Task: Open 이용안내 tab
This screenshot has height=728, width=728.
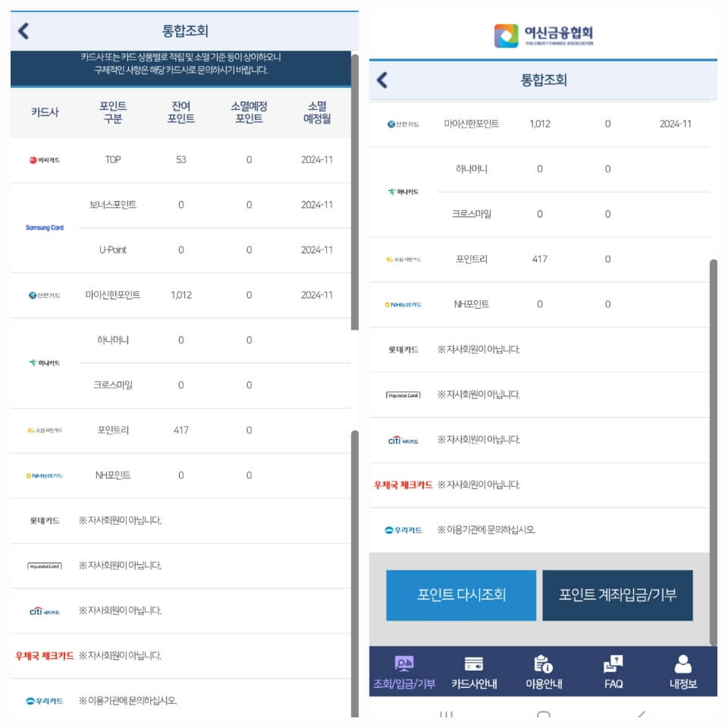Action: (544, 671)
